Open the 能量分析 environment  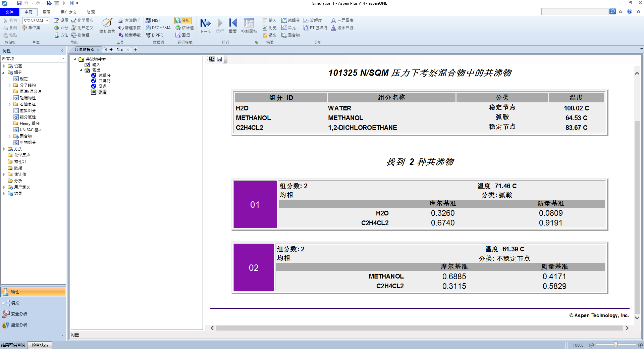[x=33, y=325]
